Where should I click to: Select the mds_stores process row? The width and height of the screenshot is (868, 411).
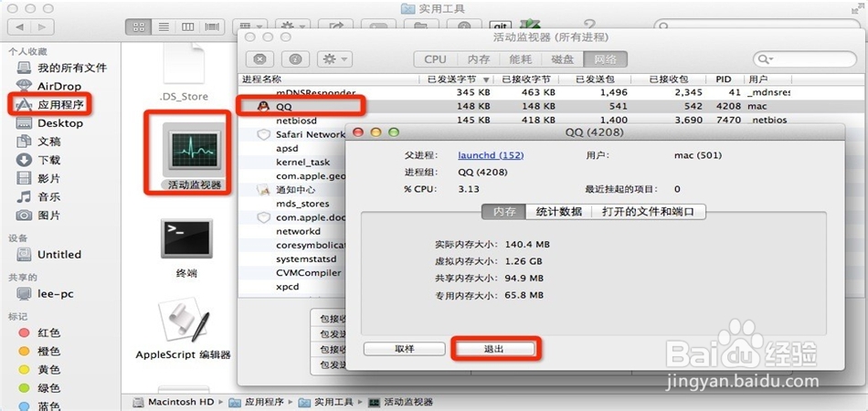point(293,204)
